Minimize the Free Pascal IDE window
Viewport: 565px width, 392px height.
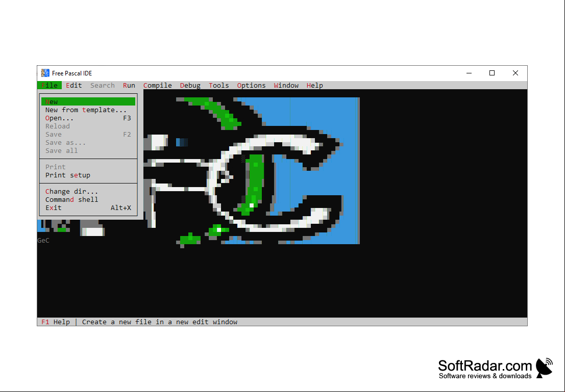469,73
